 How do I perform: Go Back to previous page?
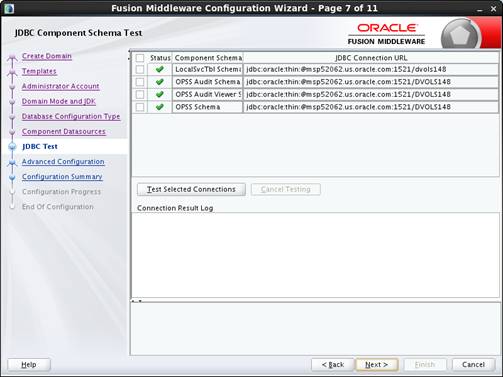333,365
